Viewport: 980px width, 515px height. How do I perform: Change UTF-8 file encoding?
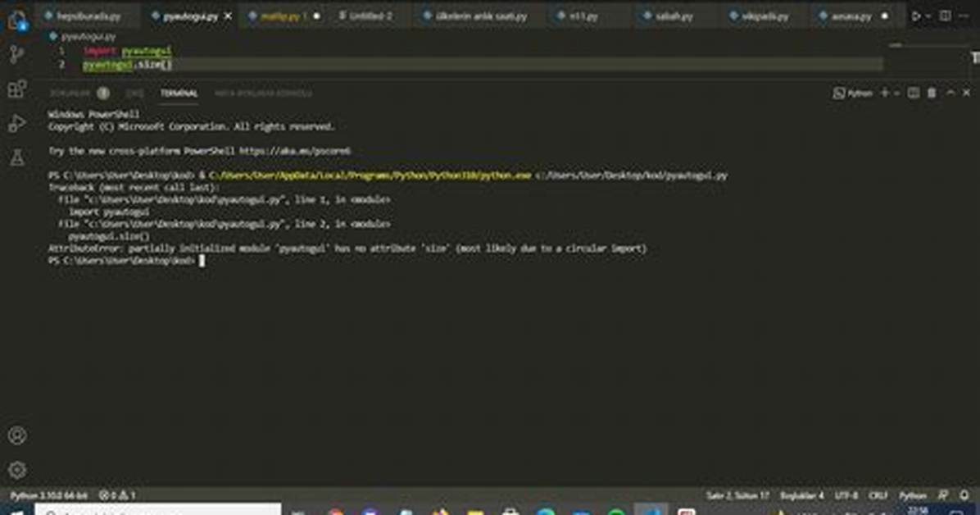click(846, 495)
